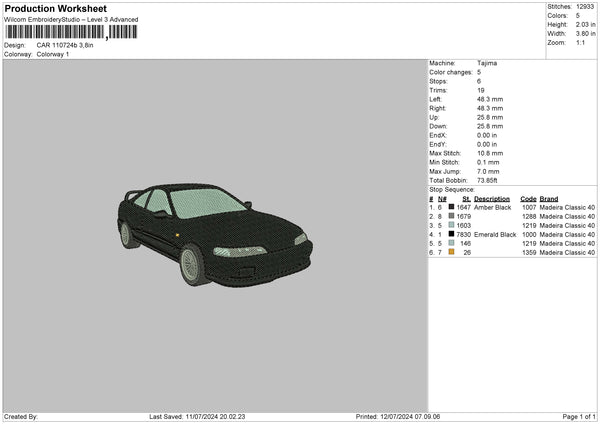The width and height of the screenshot is (600, 424).
Task: Select the light blue swatch in stop 5
Action: pyautogui.click(x=452, y=243)
